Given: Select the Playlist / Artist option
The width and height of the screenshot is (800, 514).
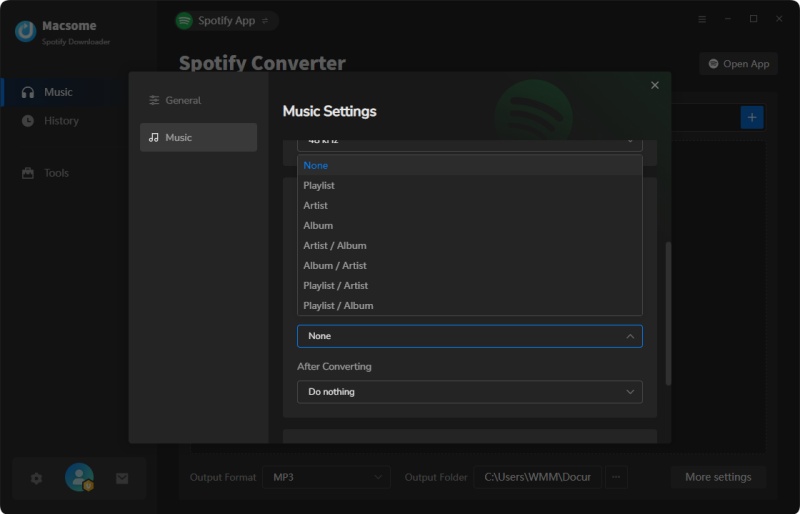Looking at the screenshot, I should (x=469, y=285).
